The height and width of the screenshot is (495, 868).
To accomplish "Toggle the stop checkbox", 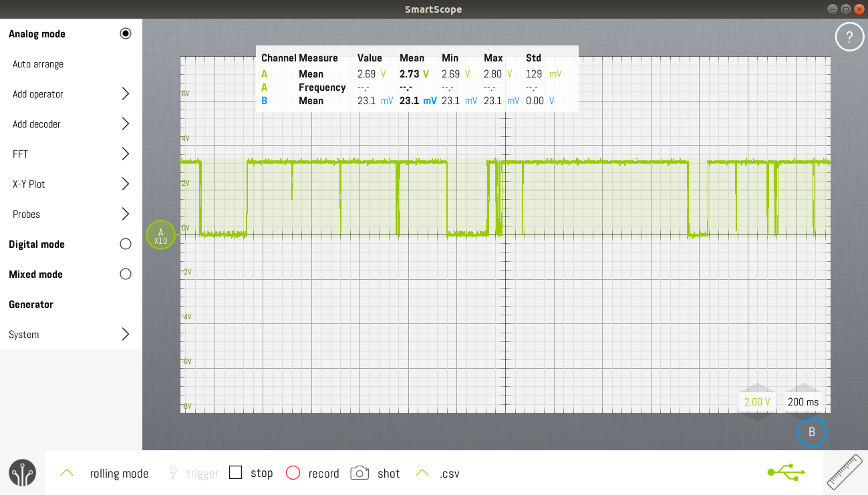I will point(235,473).
